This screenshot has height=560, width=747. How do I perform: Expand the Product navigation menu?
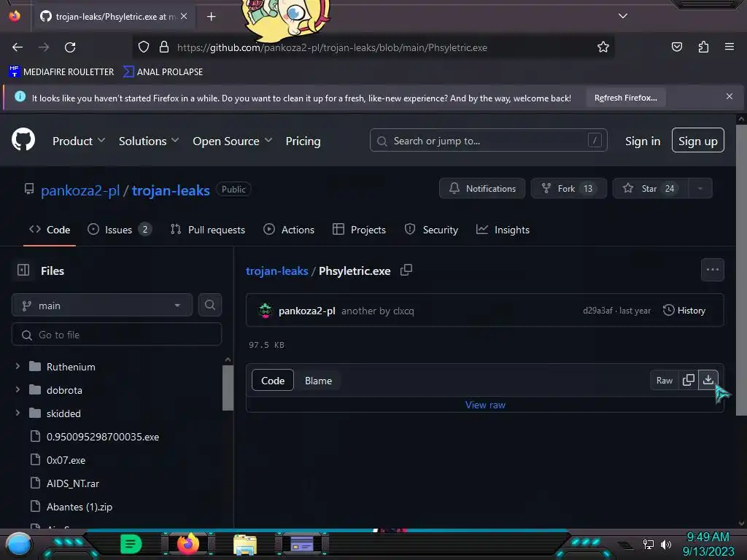(79, 141)
